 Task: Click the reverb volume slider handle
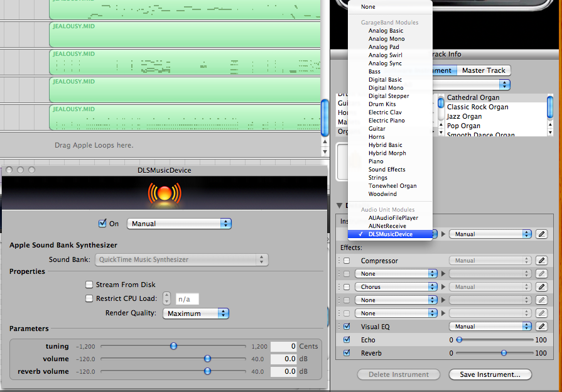(207, 371)
